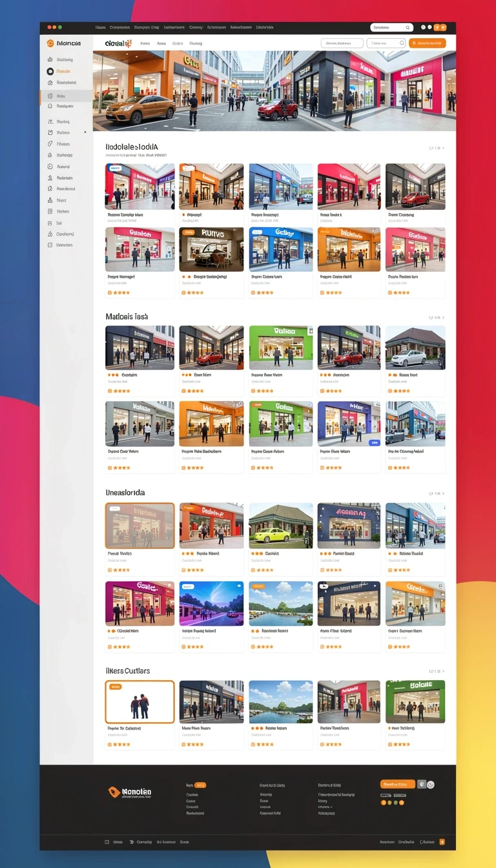Select the bar chart icon atop the sidebar

[50, 59]
